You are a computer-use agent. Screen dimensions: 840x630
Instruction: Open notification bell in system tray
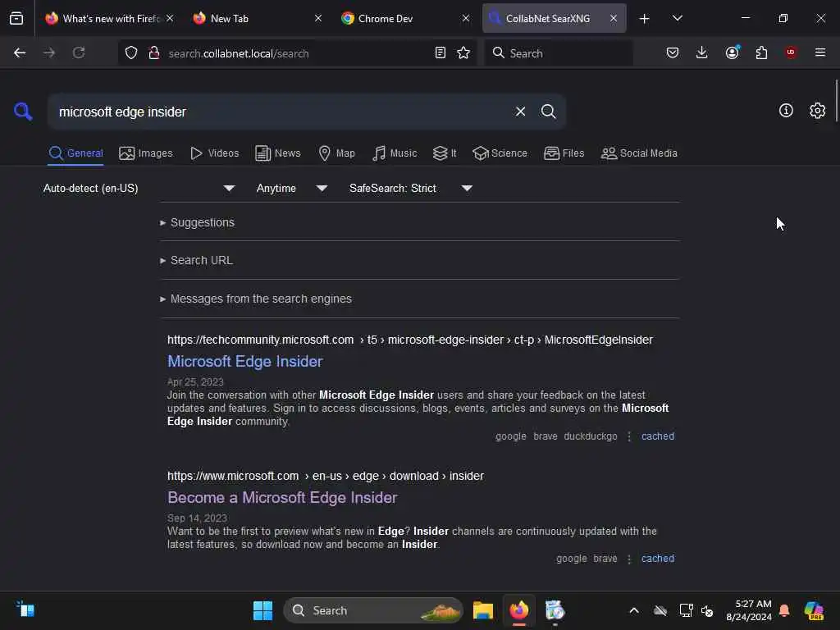tap(784, 610)
